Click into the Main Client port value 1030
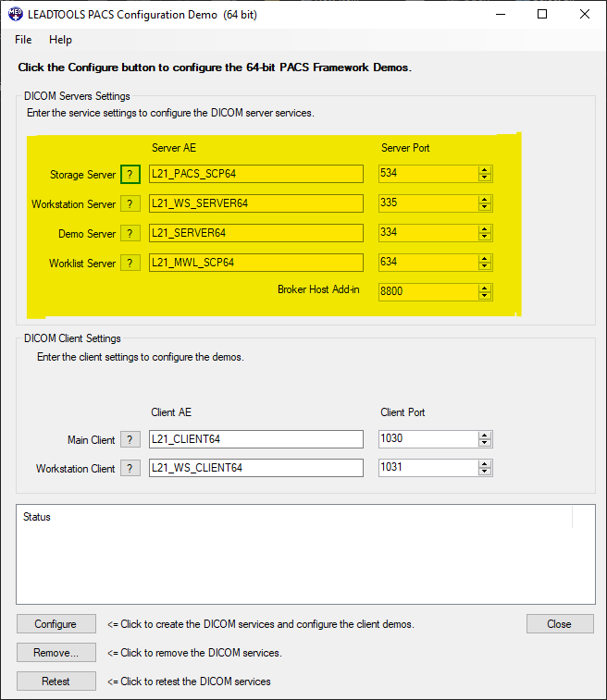The image size is (607, 700). click(x=428, y=439)
